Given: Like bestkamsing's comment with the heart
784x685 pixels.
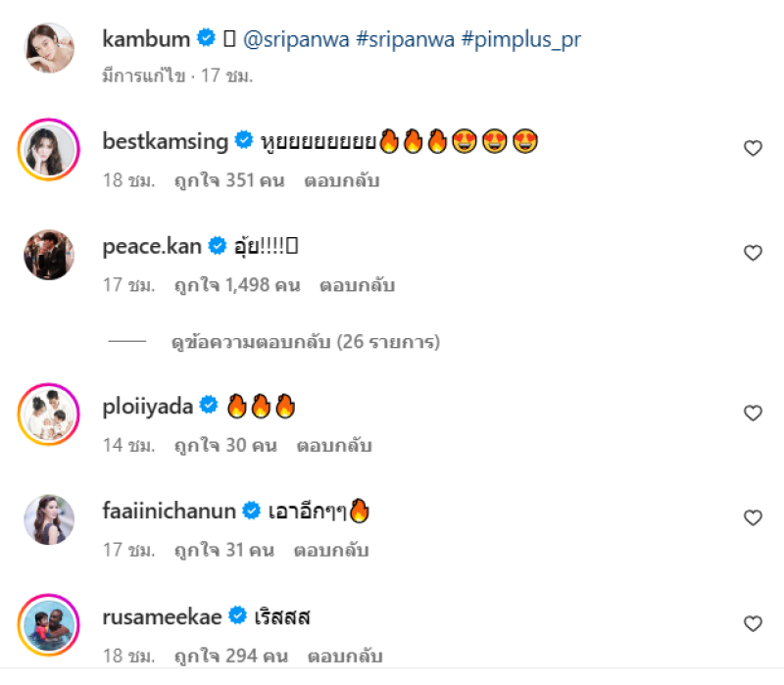Looking at the screenshot, I should pos(753,148).
